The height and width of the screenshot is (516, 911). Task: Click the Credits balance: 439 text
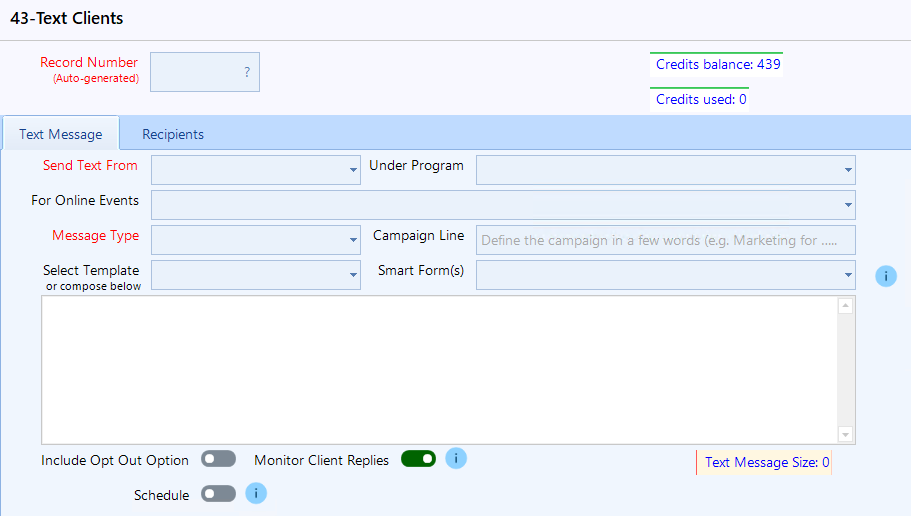click(718, 64)
